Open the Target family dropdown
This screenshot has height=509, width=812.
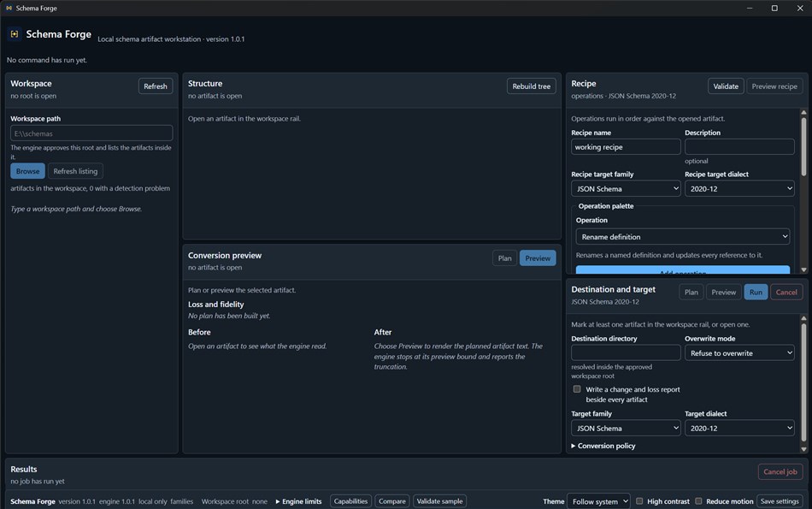[626, 428]
